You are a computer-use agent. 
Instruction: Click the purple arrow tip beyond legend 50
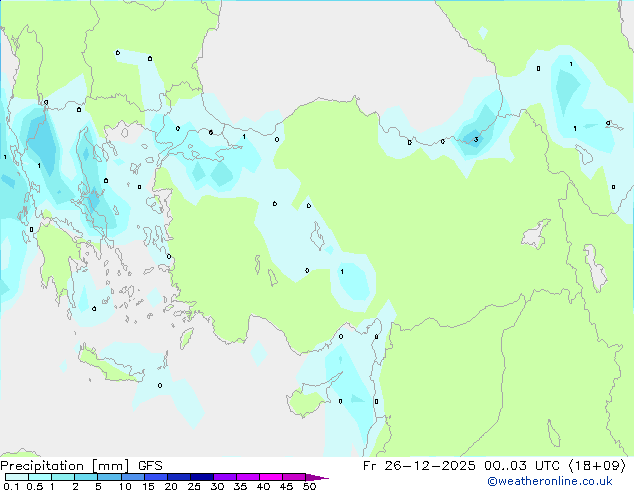click(317, 477)
